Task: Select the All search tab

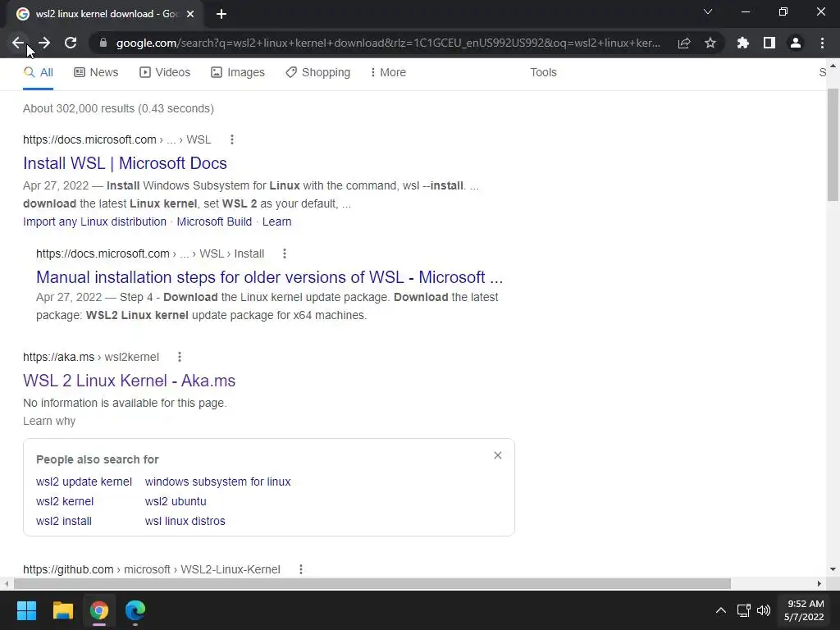Action: tap(38, 72)
